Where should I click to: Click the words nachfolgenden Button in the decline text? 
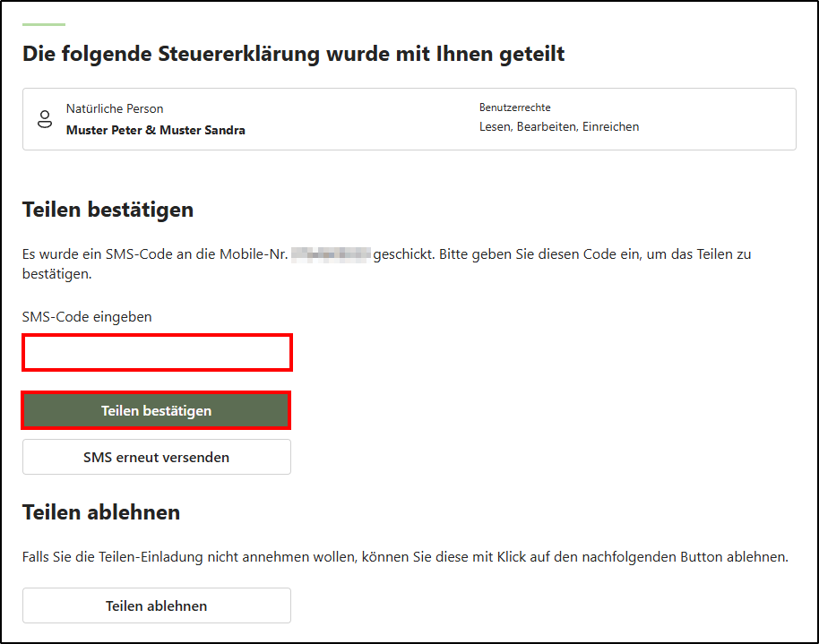pos(660,557)
